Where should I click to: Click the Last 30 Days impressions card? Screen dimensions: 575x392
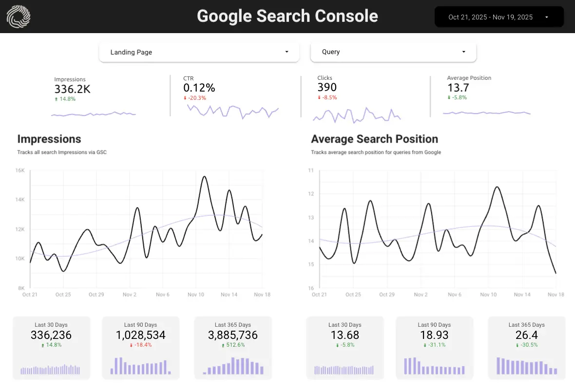[x=51, y=347]
